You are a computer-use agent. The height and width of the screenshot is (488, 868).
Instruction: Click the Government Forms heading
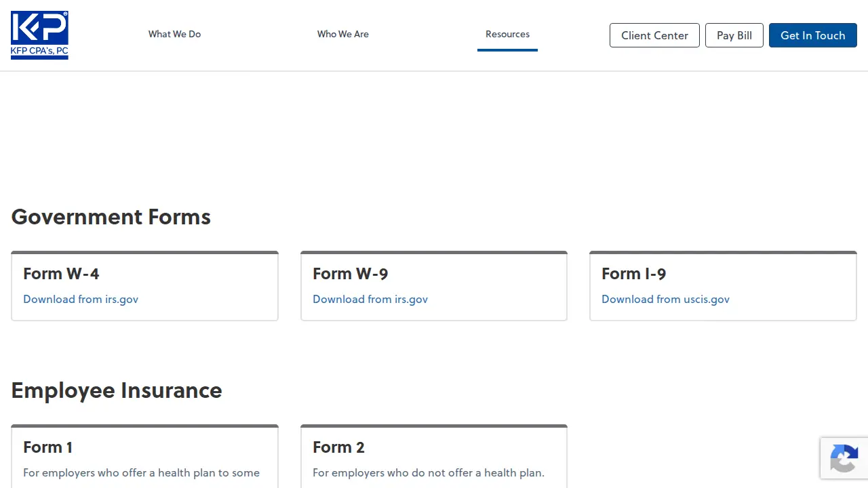tap(111, 217)
